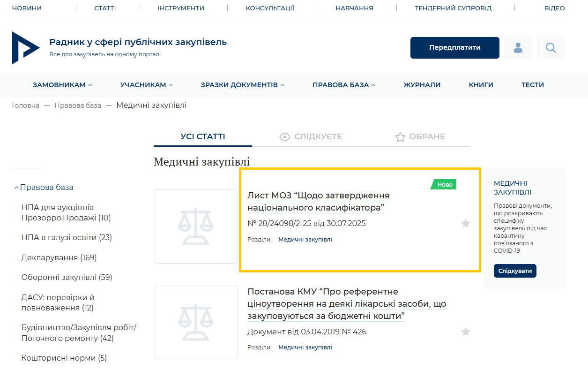Go to ТЕНДЕРНИЙ СУПРОВІД in top menu
The image size is (588, 370).
tap(453, 8)
